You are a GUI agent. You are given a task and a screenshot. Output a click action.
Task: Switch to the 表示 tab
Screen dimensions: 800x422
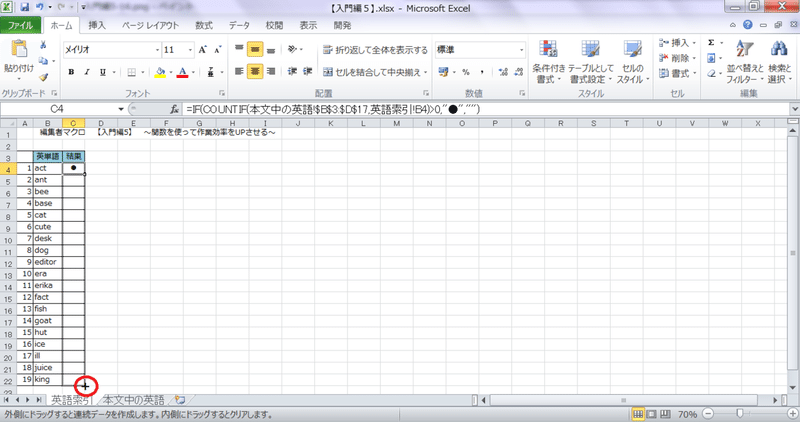(x=308, y=25)
